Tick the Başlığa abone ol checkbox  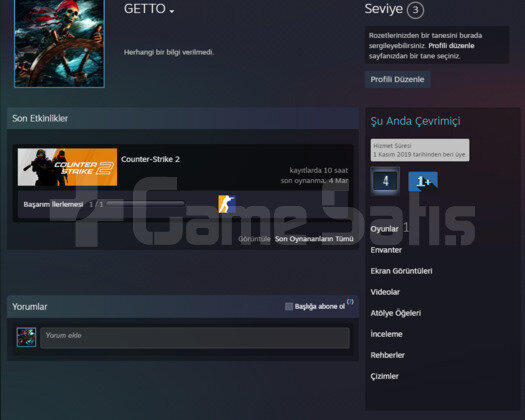(x=289, y=306)
